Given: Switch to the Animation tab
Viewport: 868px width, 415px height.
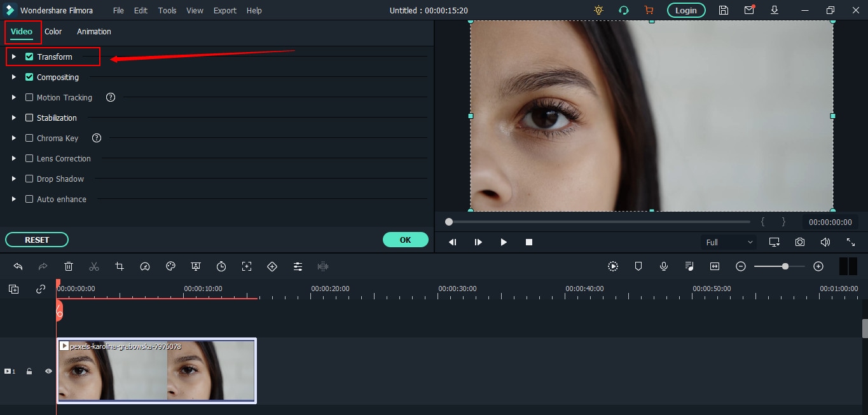Looking at the screenshot, I should 94,31.
